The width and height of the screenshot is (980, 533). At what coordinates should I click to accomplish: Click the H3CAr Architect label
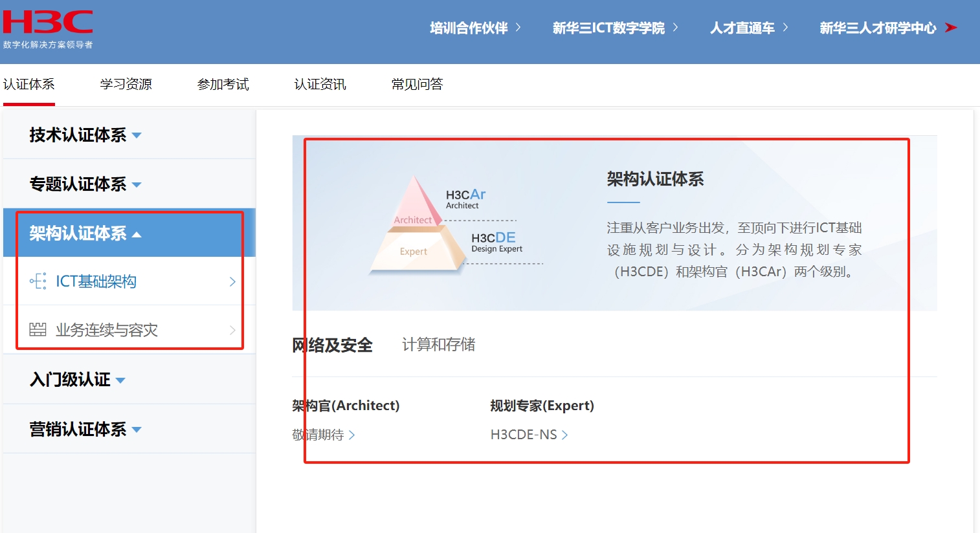(x=465, y=199)
